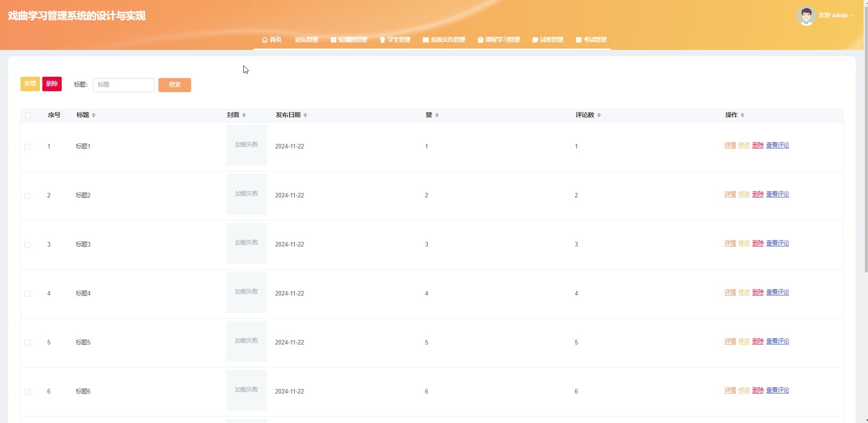Go to the 首页 menu item
This screenshot has width=868, height=423.
(x=275, y=40)
